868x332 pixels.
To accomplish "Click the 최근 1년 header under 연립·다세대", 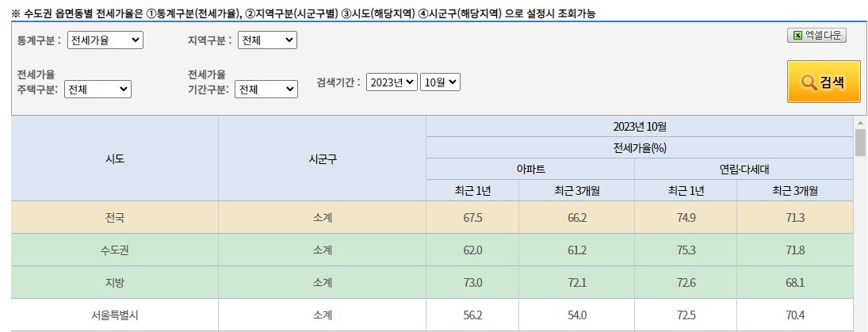I will tap(686, 190).
